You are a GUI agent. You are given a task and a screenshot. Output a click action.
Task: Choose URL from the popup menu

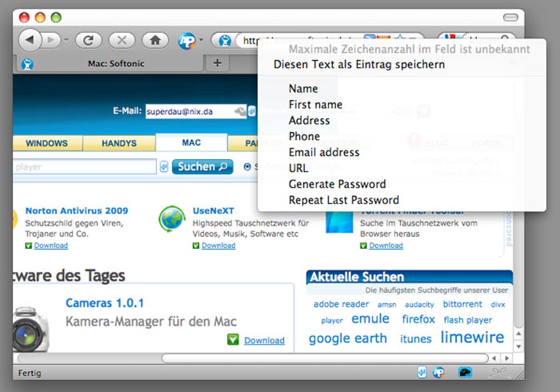(299, 168)
